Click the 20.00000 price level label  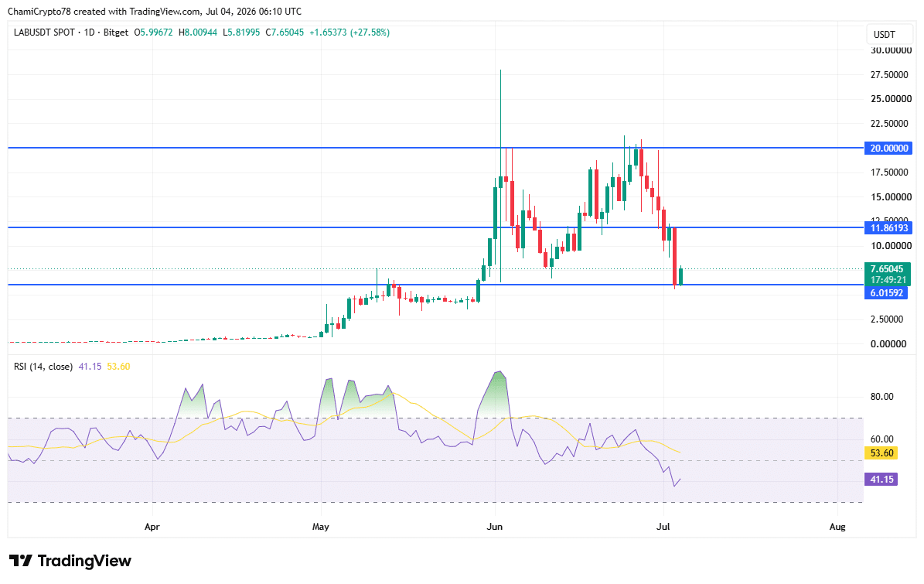[888, 148]
